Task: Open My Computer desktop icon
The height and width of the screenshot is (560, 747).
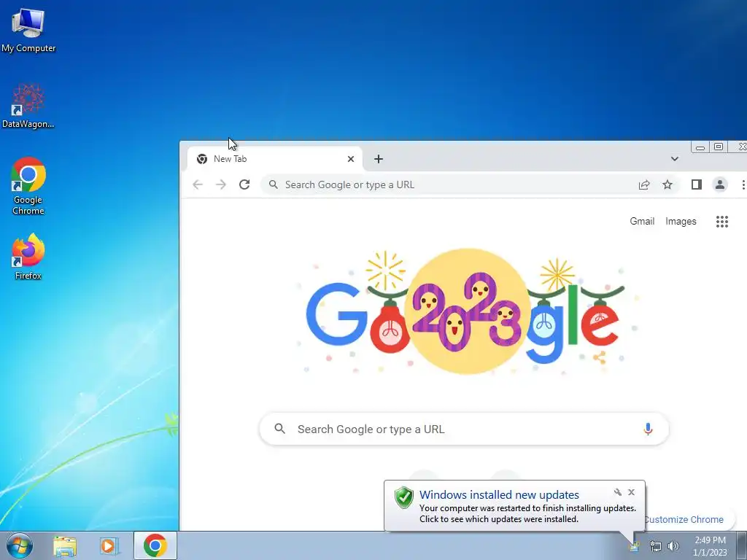Action: (28, 30)
